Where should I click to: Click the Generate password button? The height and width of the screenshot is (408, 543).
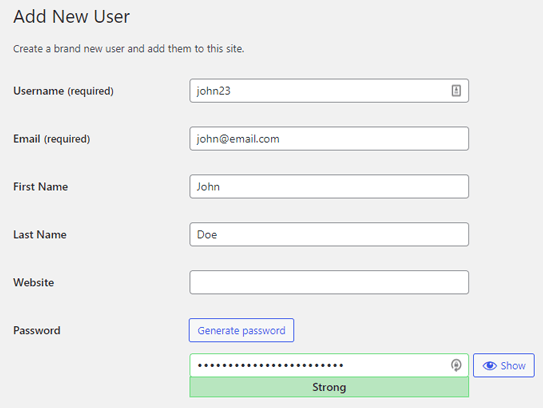click(x=241, y=330)
